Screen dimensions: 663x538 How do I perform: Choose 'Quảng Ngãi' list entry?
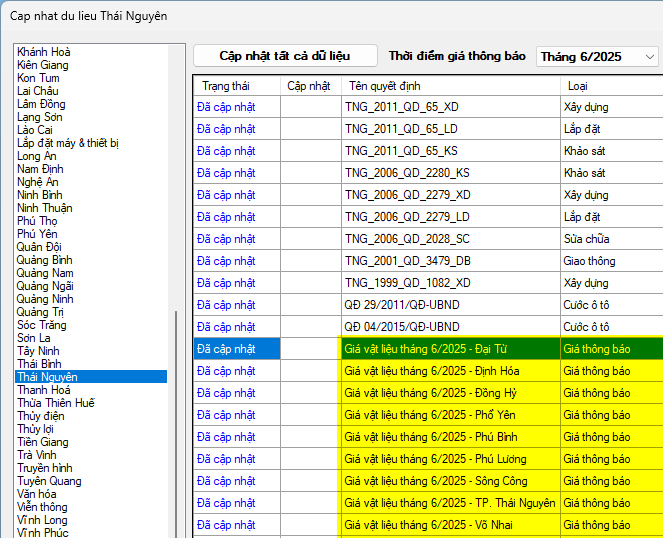[45, 286]
